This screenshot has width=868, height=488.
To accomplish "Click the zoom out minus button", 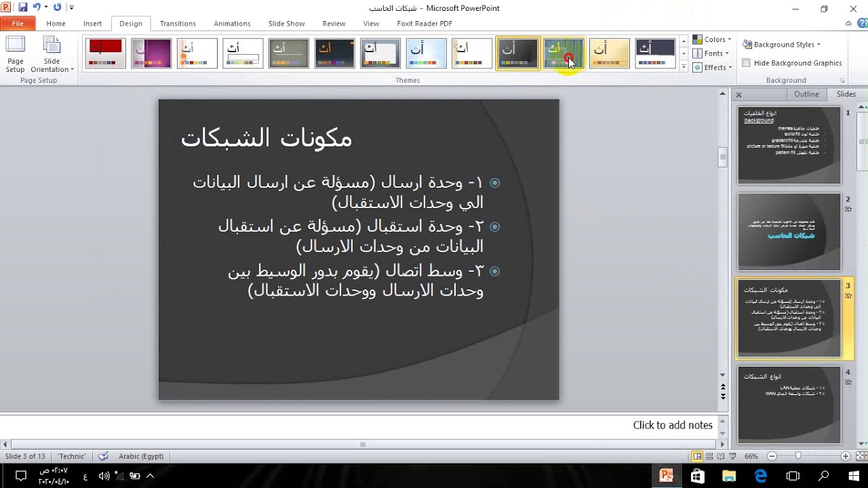I will click(x=772, y=456).
